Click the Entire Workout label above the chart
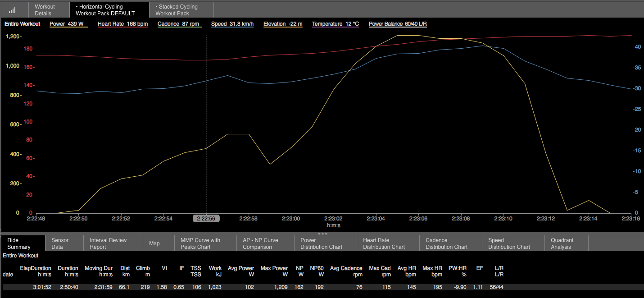The height and width of the screenshot is (298, 644). tap(22, 24)
